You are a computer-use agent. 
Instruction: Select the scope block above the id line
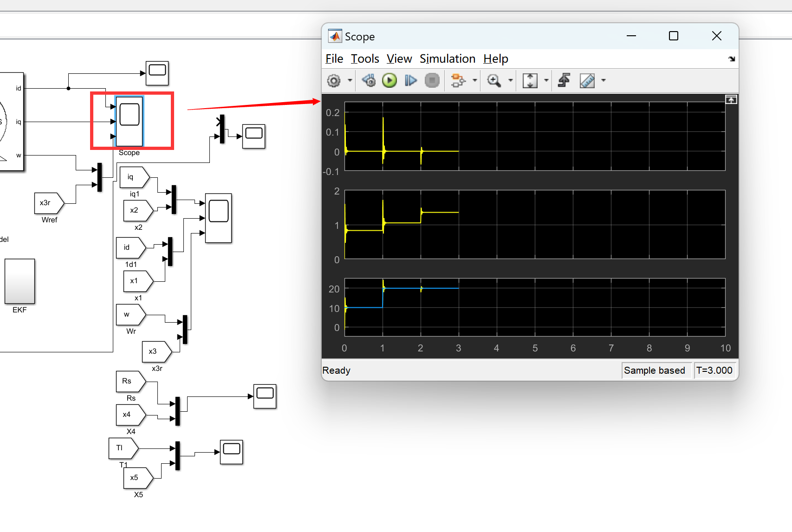pyautogui.click(x=157, y=73)
